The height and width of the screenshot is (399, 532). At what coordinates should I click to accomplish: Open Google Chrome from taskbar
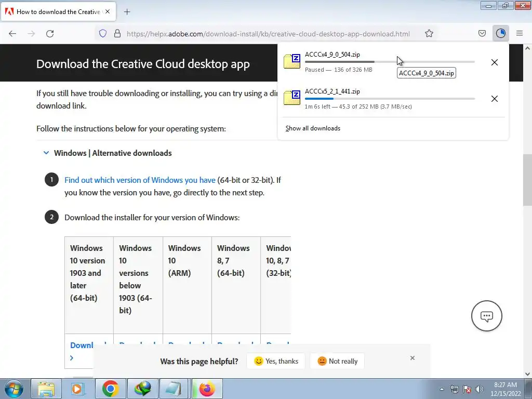[x=110, y=389]
